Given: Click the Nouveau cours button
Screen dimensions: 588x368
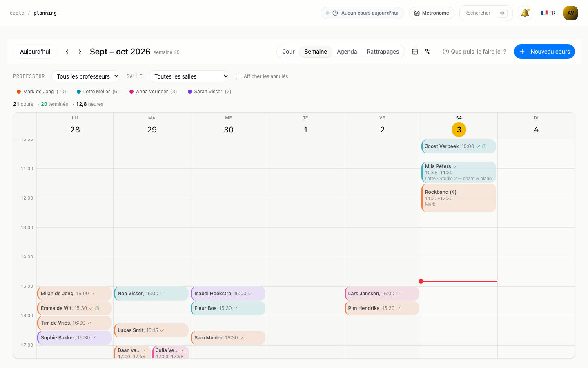Looking at the screenshot, I should click(x=544, y=52).
